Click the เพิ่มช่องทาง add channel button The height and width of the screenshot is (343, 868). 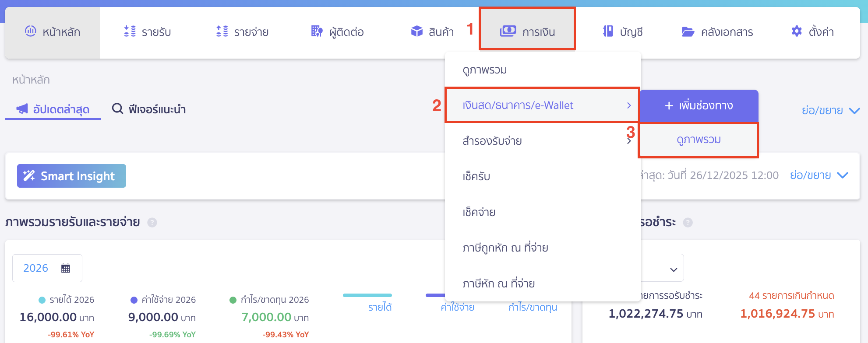[698, 105]
